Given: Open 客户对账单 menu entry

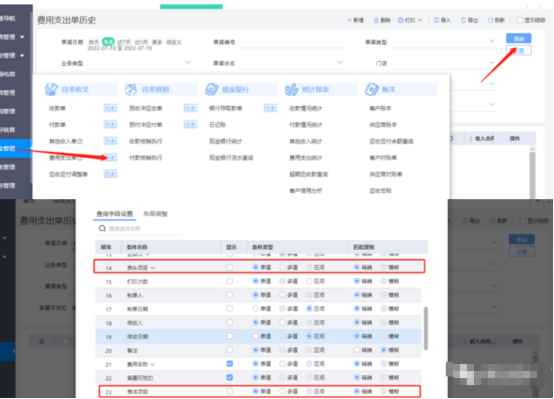Looking at the screenshot, I should 383,158.
